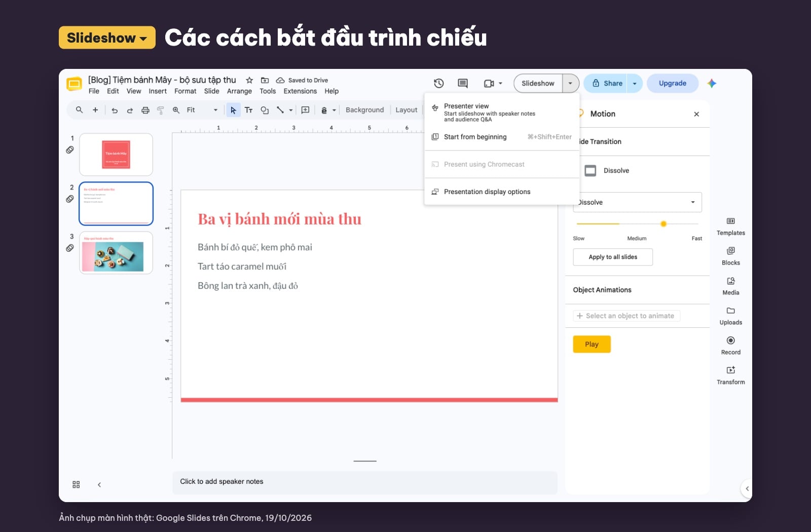Screen dimensions: 811x532
Task: Open the video call dropdown arrow
Action: click(500, 84)
